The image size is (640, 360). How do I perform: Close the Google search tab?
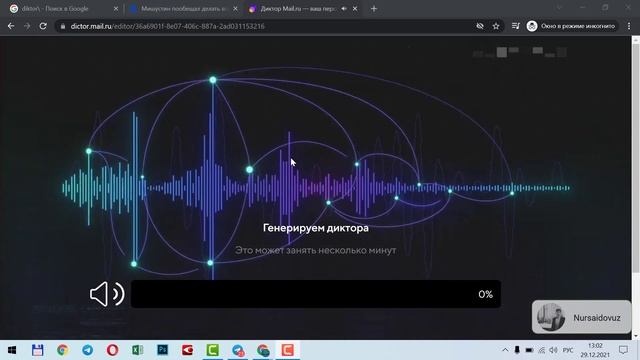pos(116,9)
